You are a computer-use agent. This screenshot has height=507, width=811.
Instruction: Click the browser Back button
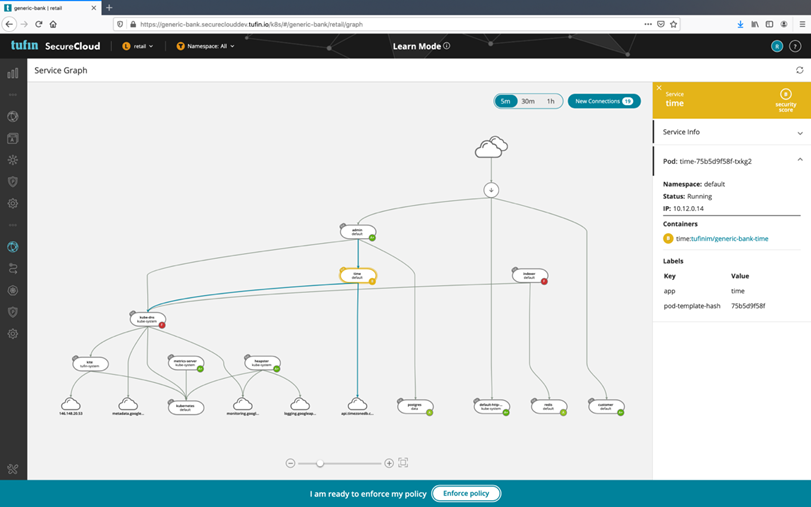point(9,24)
